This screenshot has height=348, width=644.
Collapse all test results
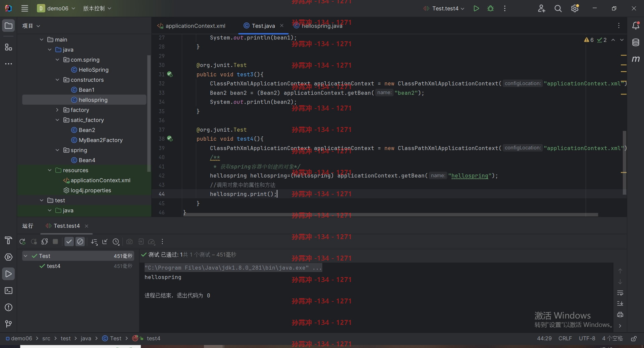pos(105,241)
